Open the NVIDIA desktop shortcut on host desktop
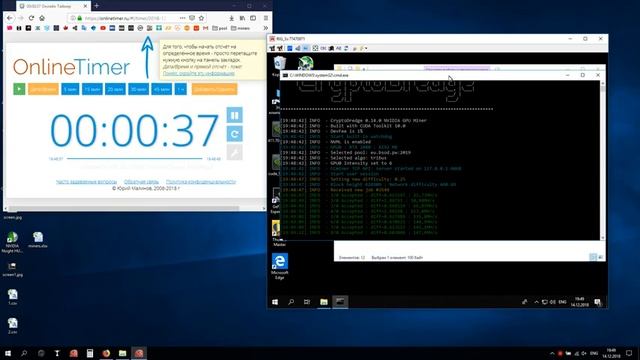The width and height of the screenshot is (640, 360). coord(12,242)
